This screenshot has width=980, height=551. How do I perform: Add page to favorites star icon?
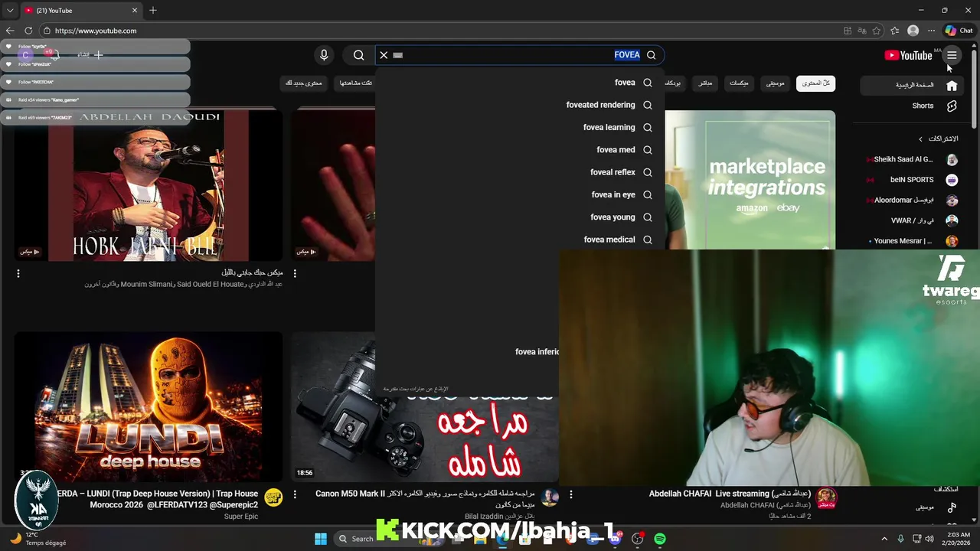click(x=877, y=31)
